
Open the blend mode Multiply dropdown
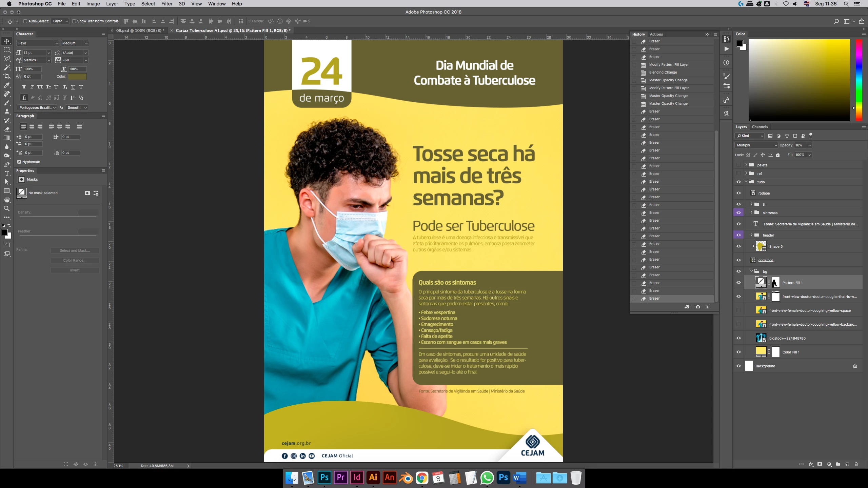tap(756, 145)
